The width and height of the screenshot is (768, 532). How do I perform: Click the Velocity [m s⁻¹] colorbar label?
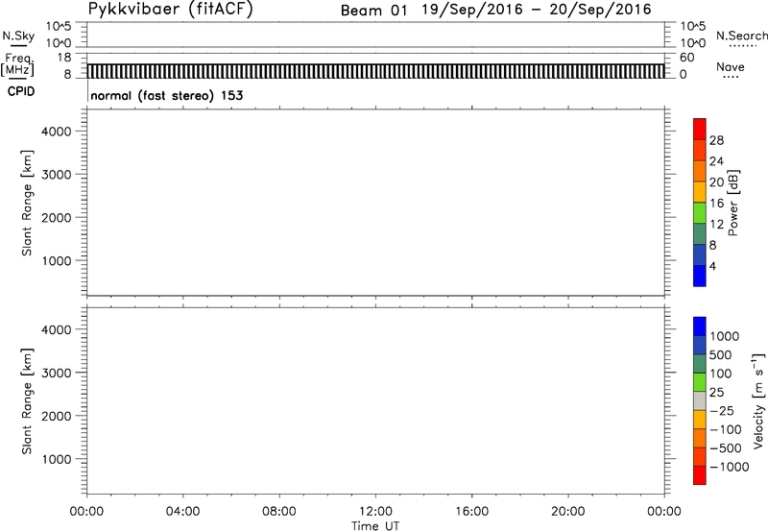[x=758, y=400]
